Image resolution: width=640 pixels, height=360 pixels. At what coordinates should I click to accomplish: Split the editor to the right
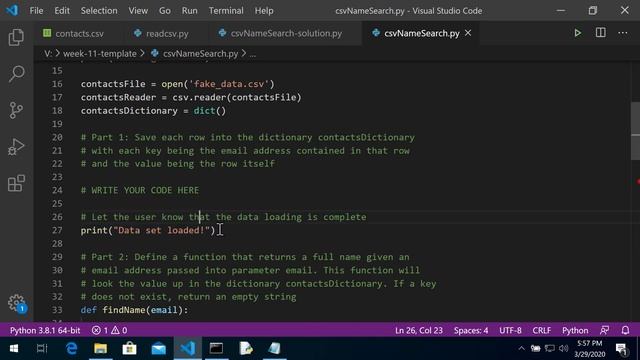(600, 33)
